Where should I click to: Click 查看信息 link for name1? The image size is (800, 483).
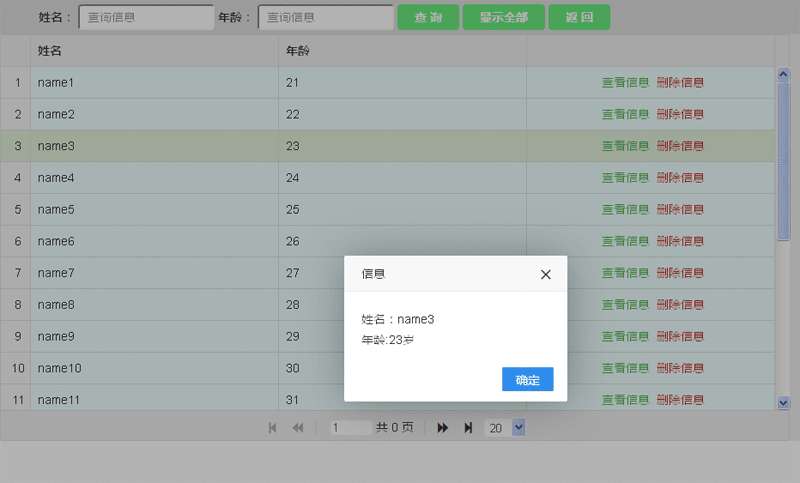(625, 83)
